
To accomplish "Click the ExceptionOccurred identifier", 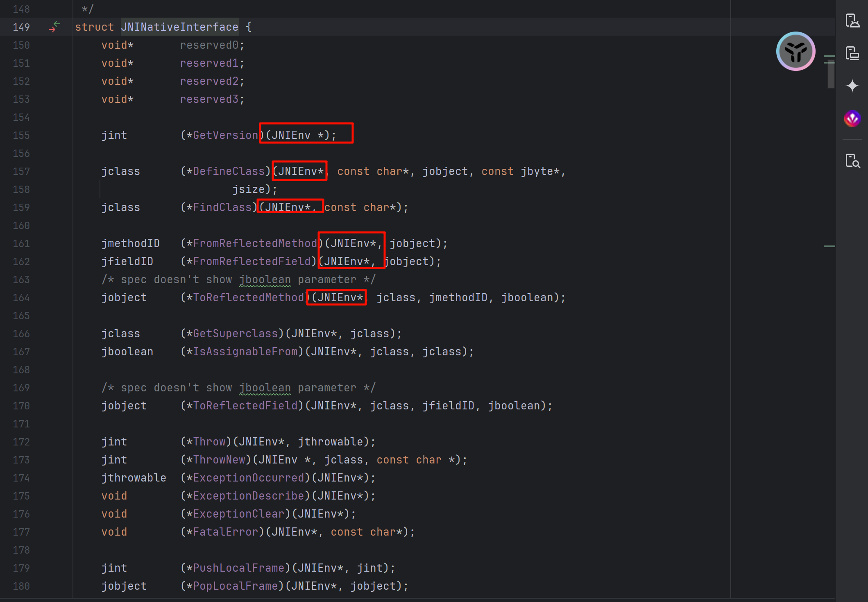I will click(248, 478).
